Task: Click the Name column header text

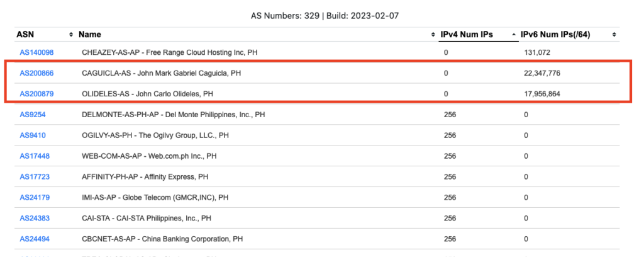Action: click(x=90, y=35)
